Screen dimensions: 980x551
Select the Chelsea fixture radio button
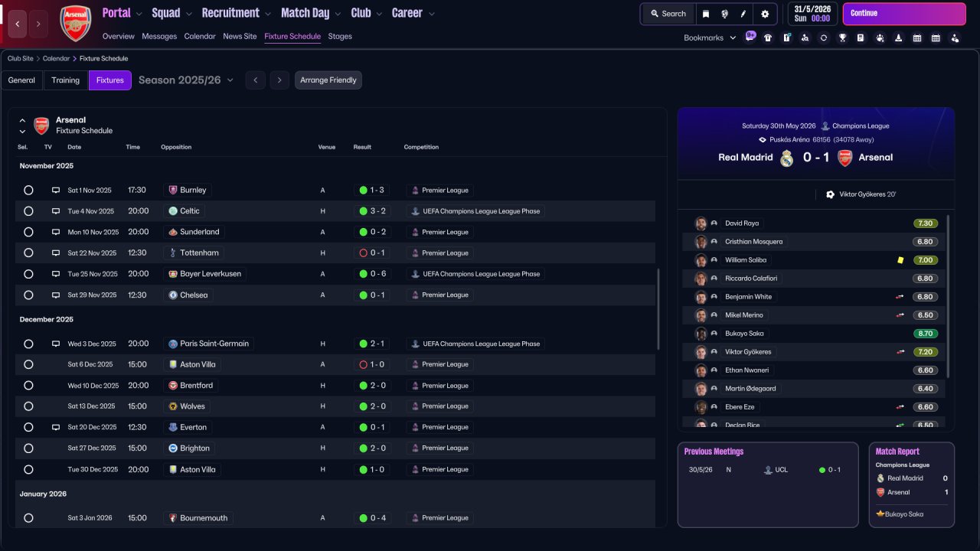[28, 295]
